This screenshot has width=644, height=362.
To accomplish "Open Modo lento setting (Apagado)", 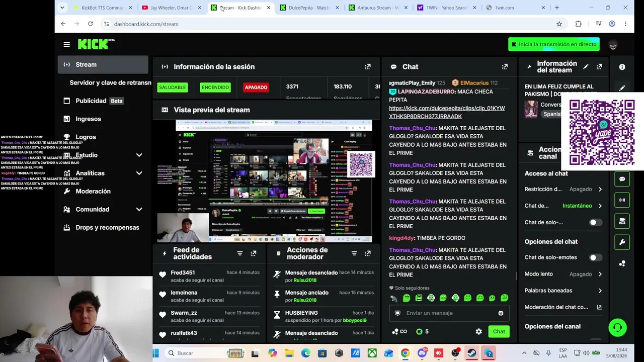I will [563, 274].
